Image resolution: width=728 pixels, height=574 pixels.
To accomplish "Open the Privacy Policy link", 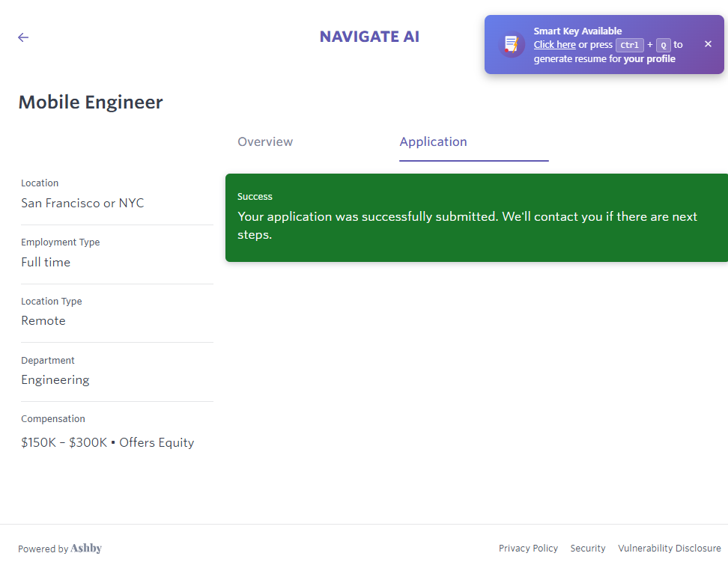I will coord(528,549).
